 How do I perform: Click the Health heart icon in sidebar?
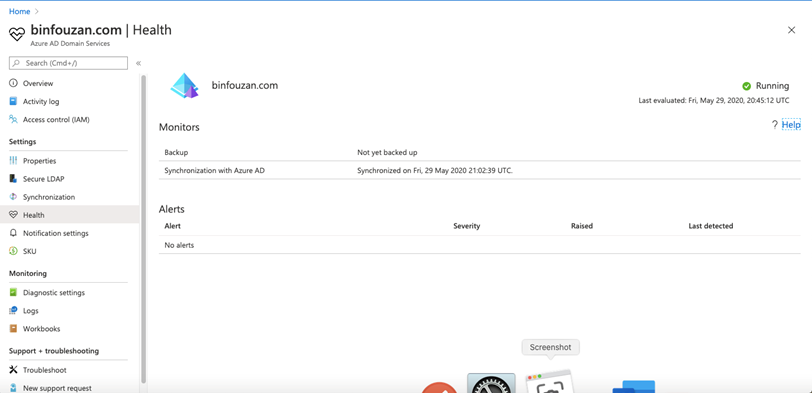click(13, 215)
